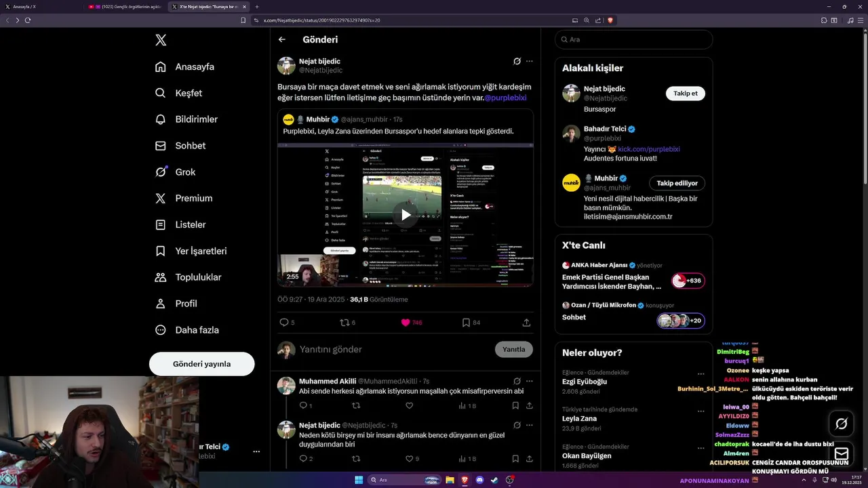Open the kick.com/purplebixi link
This screenshot has width=868, height=488.
tap(649, 149)
